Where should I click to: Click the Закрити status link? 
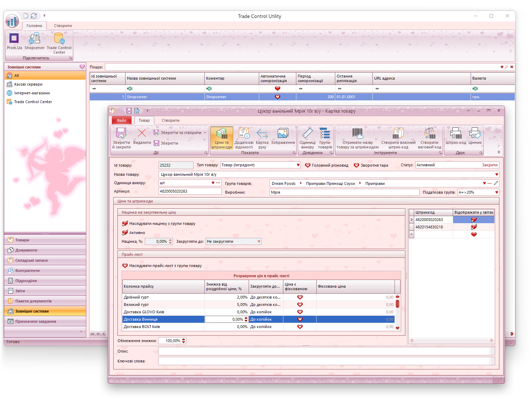(x=489, y=165)
